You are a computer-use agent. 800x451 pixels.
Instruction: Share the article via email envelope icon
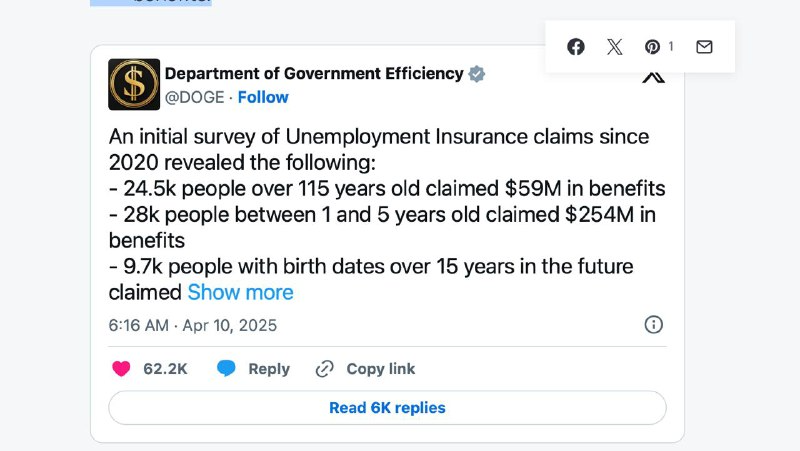(x=704, y=47)
